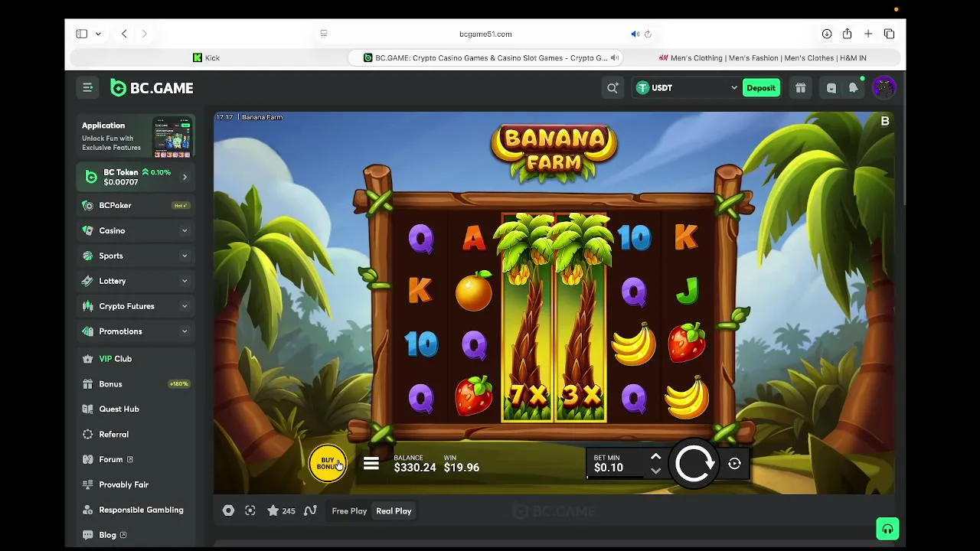The width and height of the screenshot is (980, 551).
Task: Favorite the game with star icon
Action: pos(273,510)
